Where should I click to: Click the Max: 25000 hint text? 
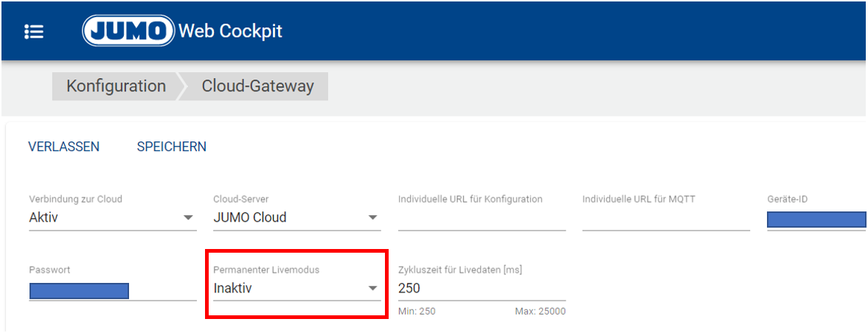[540, 312]
